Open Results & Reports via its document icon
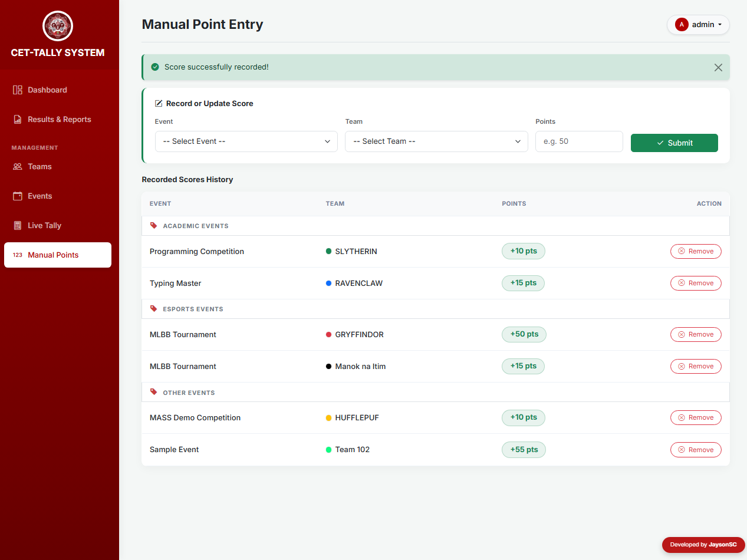 click(x=18, y=119)
